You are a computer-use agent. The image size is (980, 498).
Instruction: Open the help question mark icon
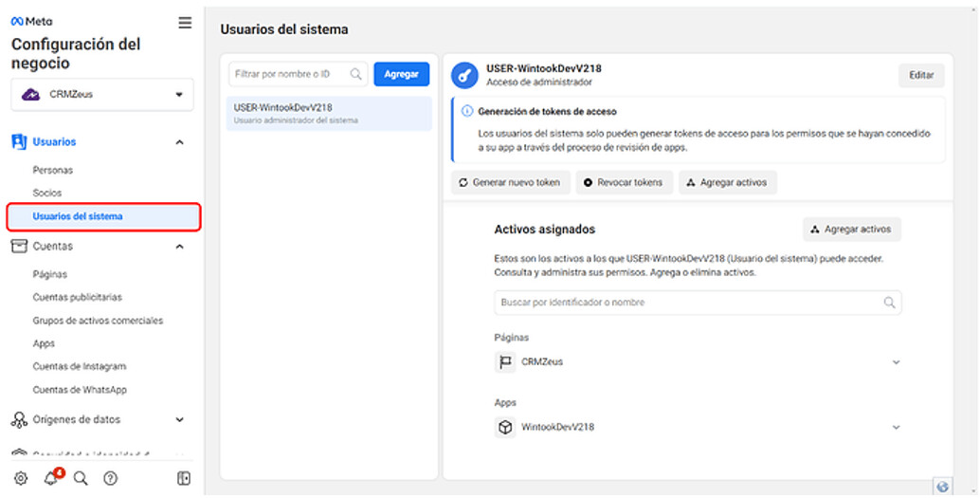click(110, 478)
